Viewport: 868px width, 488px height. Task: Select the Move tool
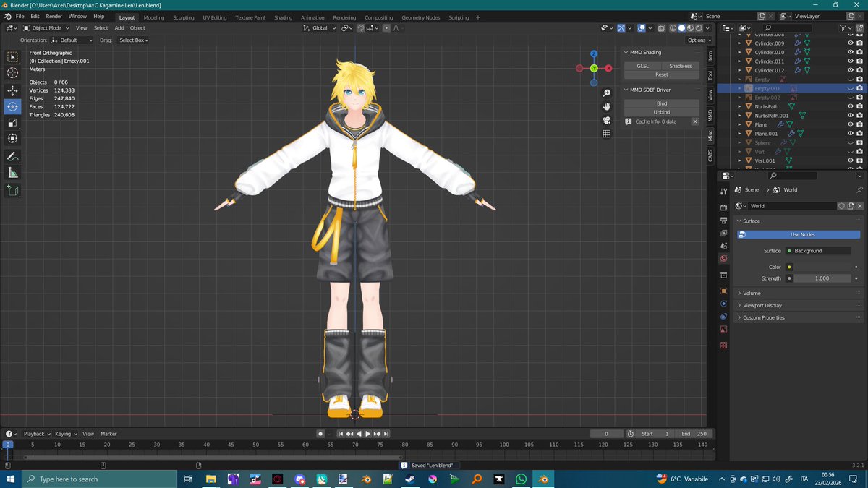(x=12, y=89)
